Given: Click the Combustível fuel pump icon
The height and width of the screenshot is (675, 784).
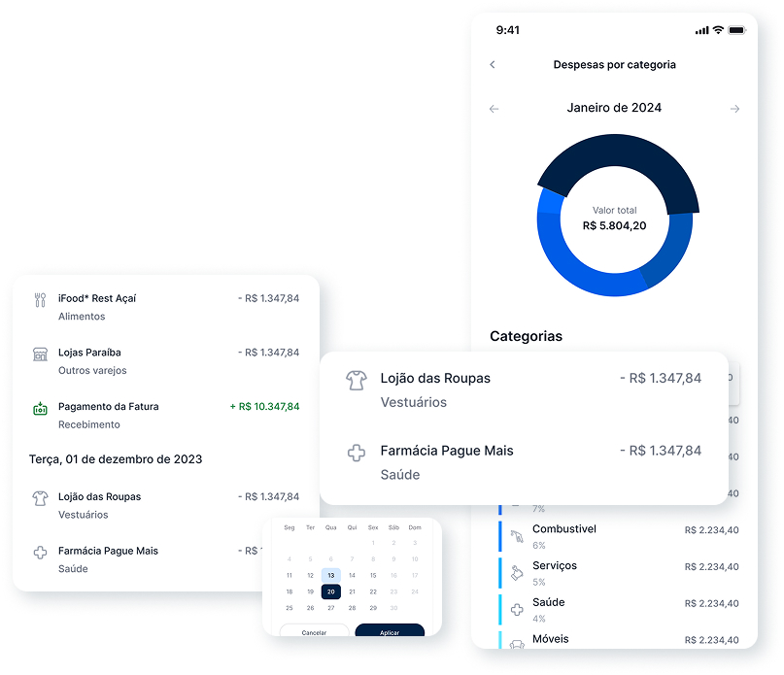Looking at the screenshot, I should 514,535.
